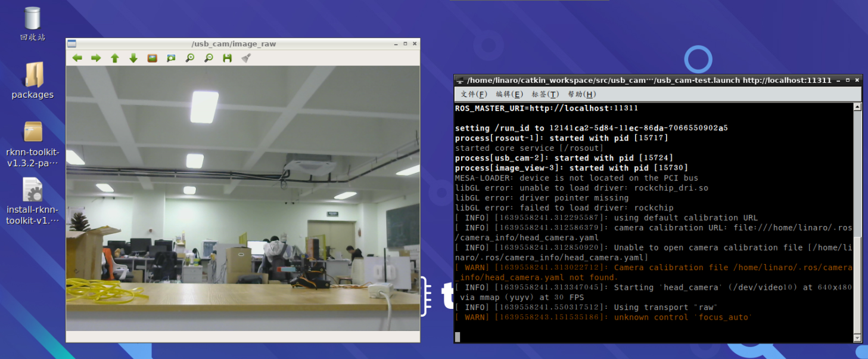Click the terminal scrollbar down arrow
The height and width of the screenshot is (359, 868).
(857, 338)
